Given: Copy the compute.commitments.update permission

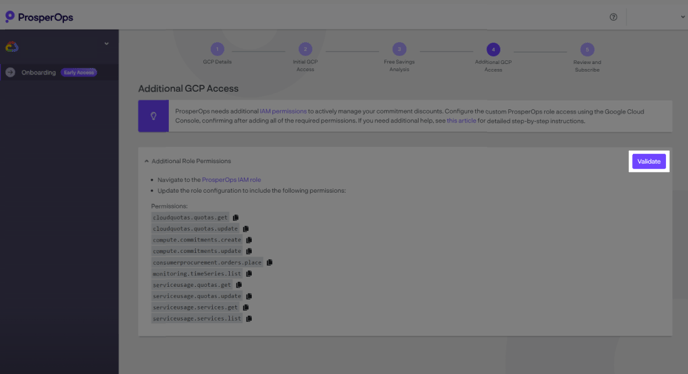Looking at the screenshot, I should [x=249, y=251].
